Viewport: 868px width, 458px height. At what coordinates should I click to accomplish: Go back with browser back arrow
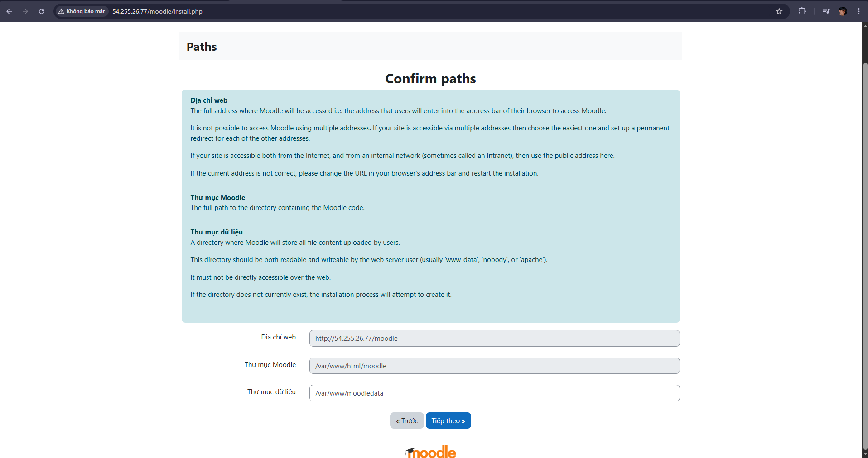[9, 11]
